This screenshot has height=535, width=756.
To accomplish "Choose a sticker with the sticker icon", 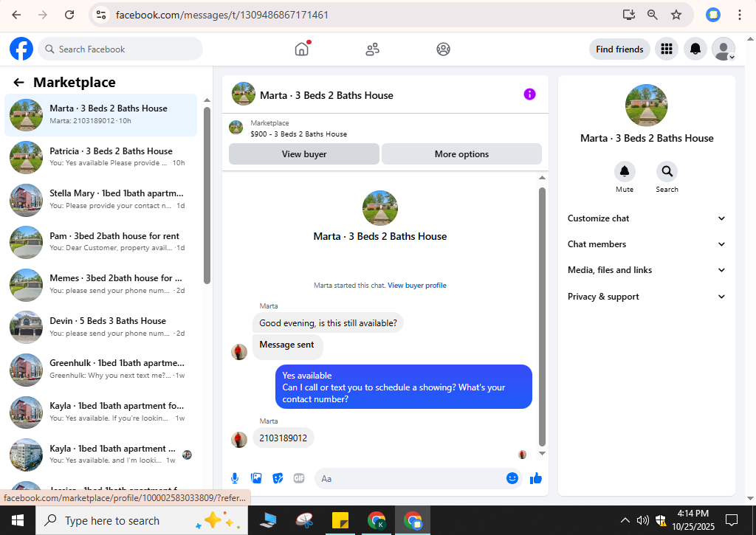I will 278,478.
